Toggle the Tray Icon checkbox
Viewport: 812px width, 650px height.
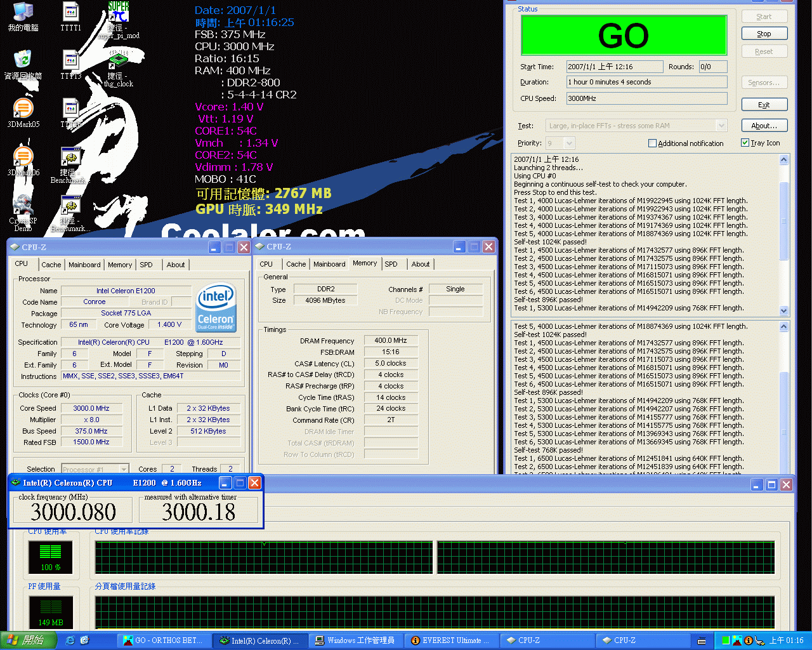[745, 143]
